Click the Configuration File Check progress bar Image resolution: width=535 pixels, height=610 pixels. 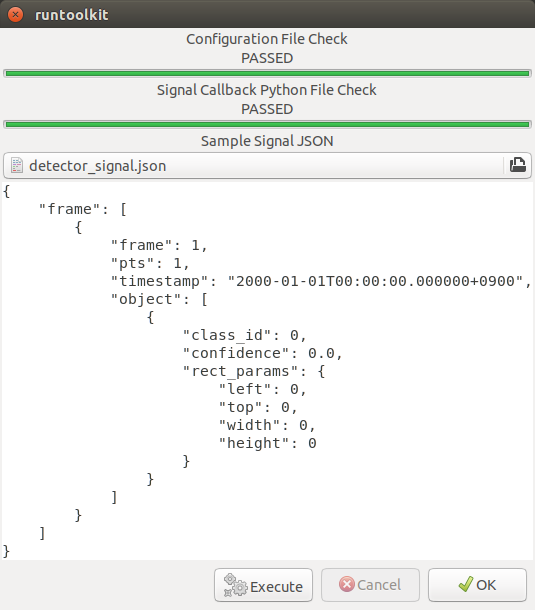tap(267, 74)
